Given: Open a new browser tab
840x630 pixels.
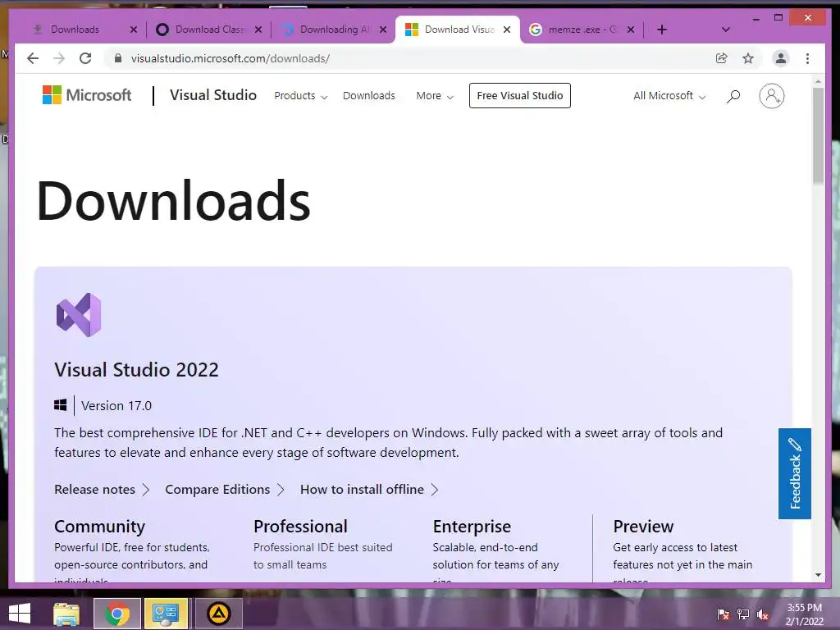Looking at the screenshot, I should 662,30.
